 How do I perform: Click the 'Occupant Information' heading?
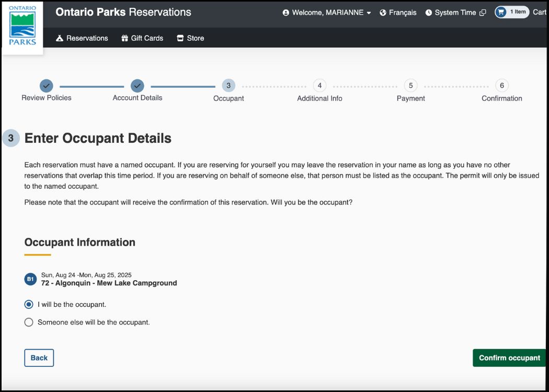coord(80,242)
